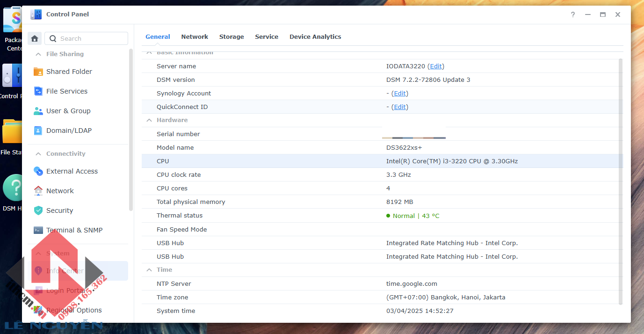The width and height of the screenshot is (644, 334).
Task: Open File Services icon in sidebar
Action: coord(38,91)
